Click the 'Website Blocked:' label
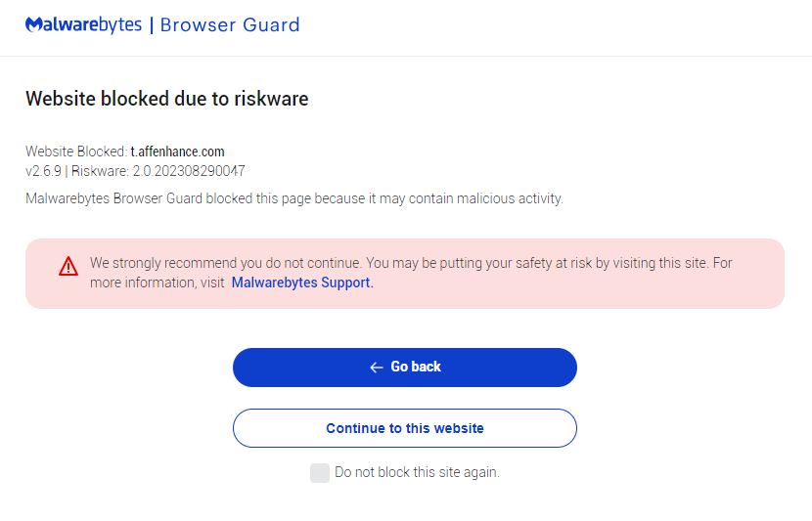This screenshot has width=812, height=521. [x=75, y=152]
